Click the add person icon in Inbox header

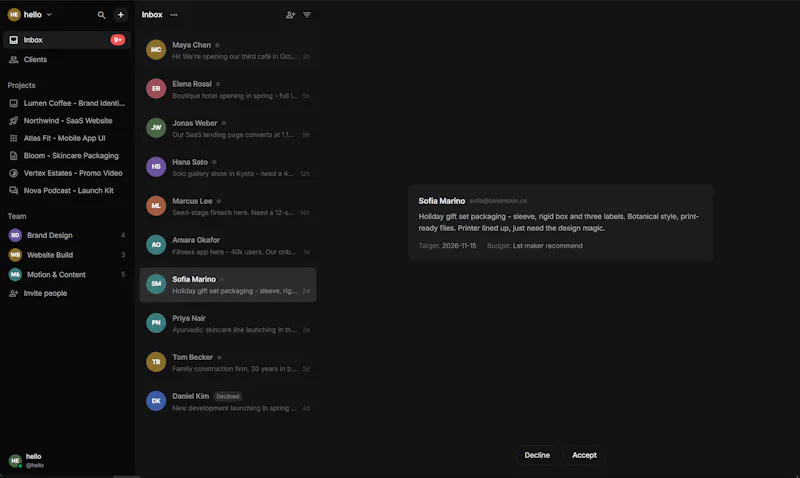(x=290, y=15)
